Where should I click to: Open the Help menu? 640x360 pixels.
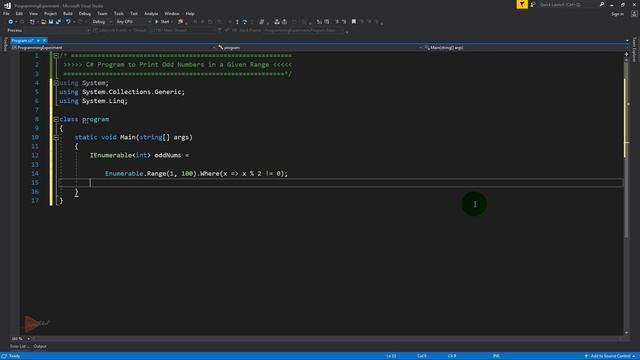point(190,13)
